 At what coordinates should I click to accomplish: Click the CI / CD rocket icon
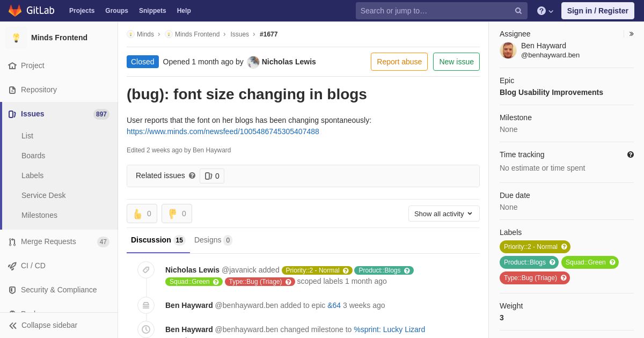[12, 266]
